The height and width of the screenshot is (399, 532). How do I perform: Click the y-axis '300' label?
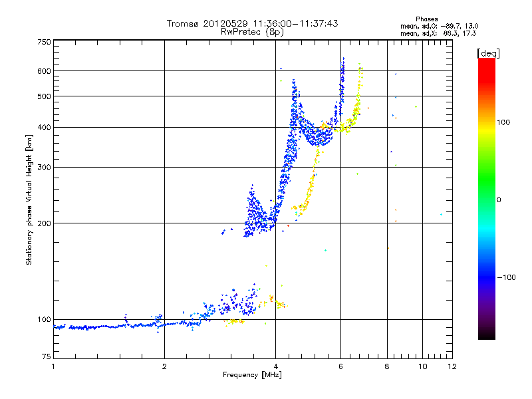pos(44,167)
